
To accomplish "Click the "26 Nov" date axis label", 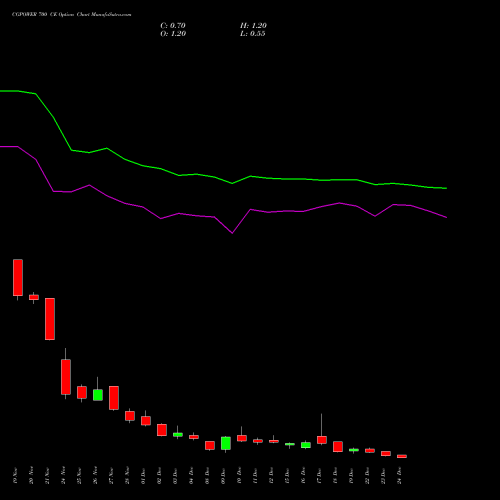I will 95,476.
